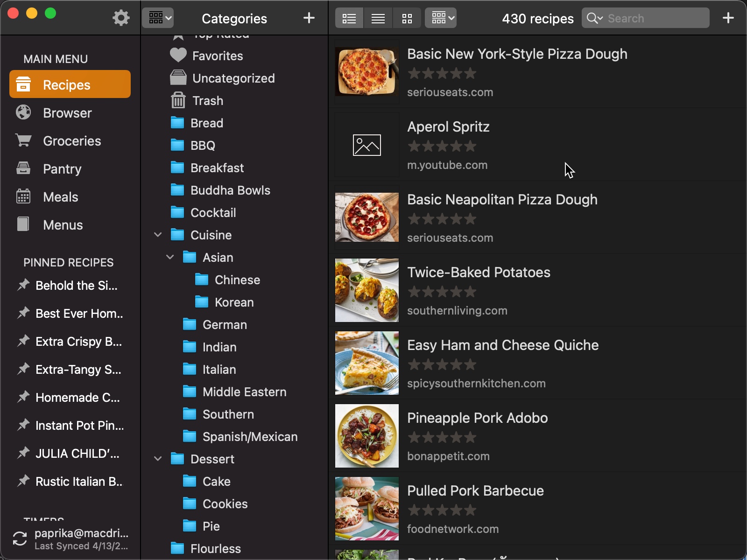Switch to compact text list view
Screen dimensions: 747x560
click(378, 18)
